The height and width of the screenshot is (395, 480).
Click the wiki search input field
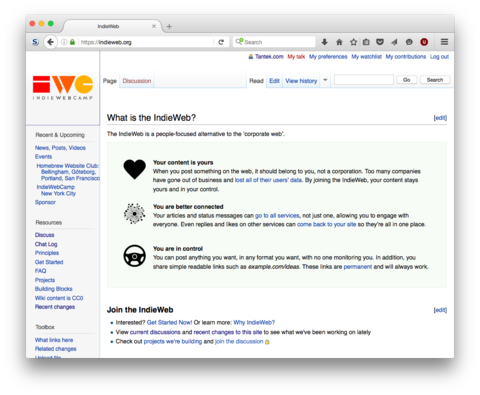point(364,80)
